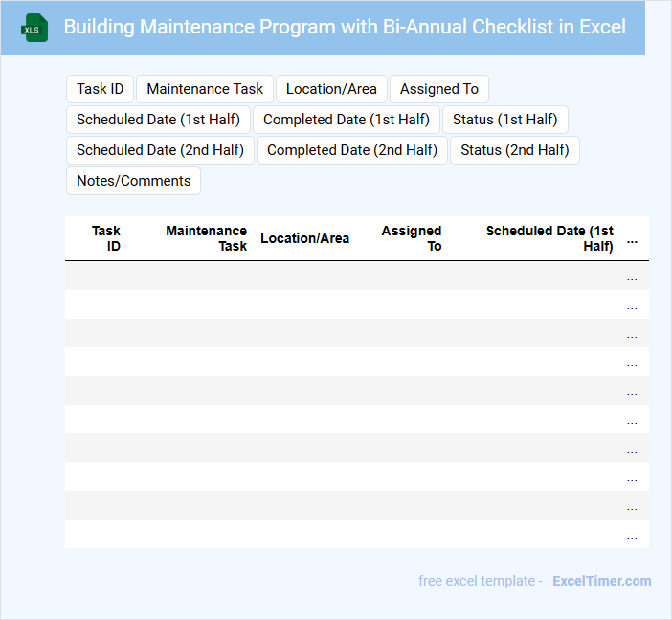The width and height of the screenshot is (672, 620).
Task: Click the Location/Area tag button
Action: (x=331, y=89)
